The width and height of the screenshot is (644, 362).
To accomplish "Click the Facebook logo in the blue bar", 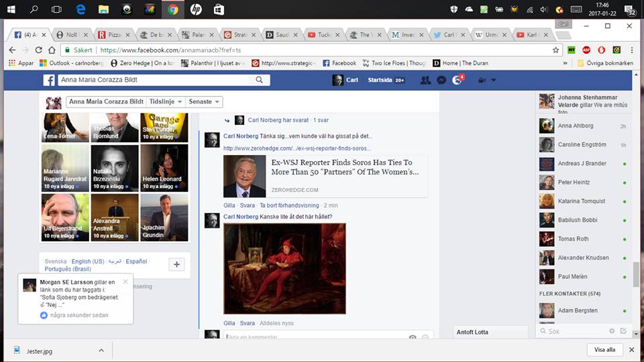I will 49,80.
